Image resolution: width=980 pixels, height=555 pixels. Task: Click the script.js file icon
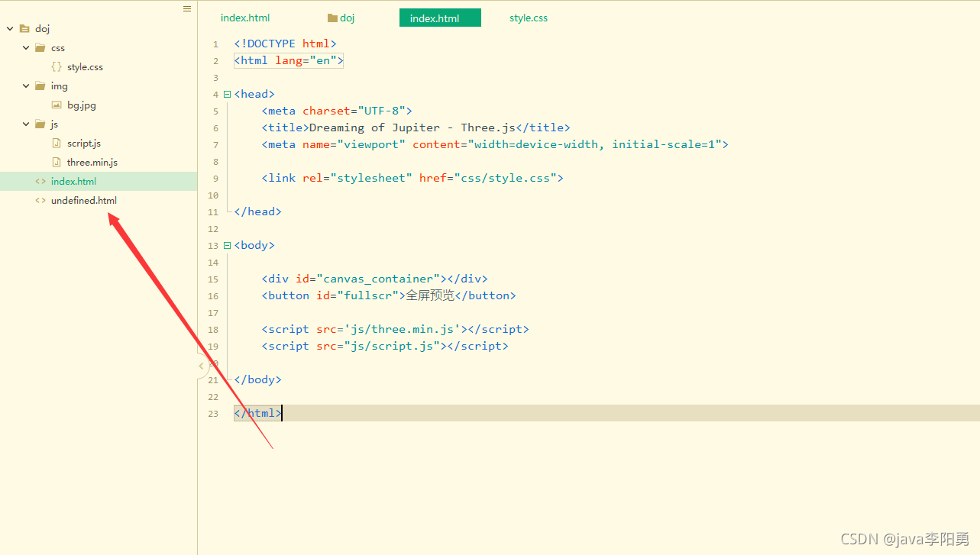click(57, 144)
